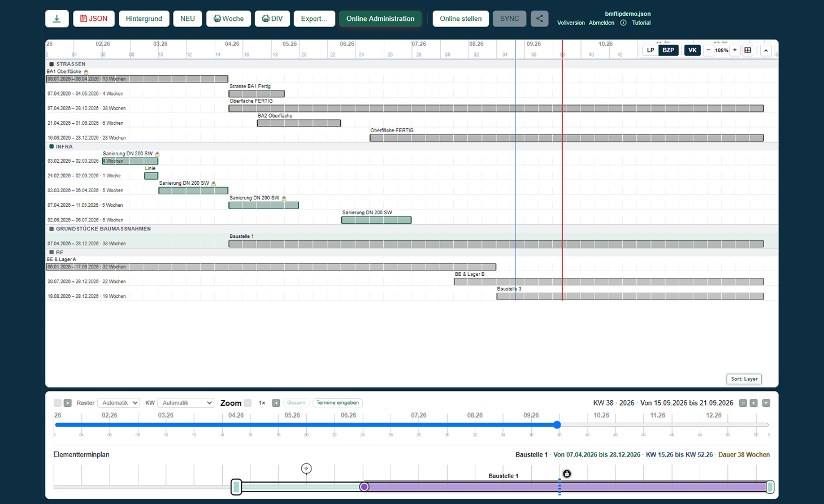This screenshot has height=504, width=824.
Task: Click the Vollversion link
Action: (571, 23)
